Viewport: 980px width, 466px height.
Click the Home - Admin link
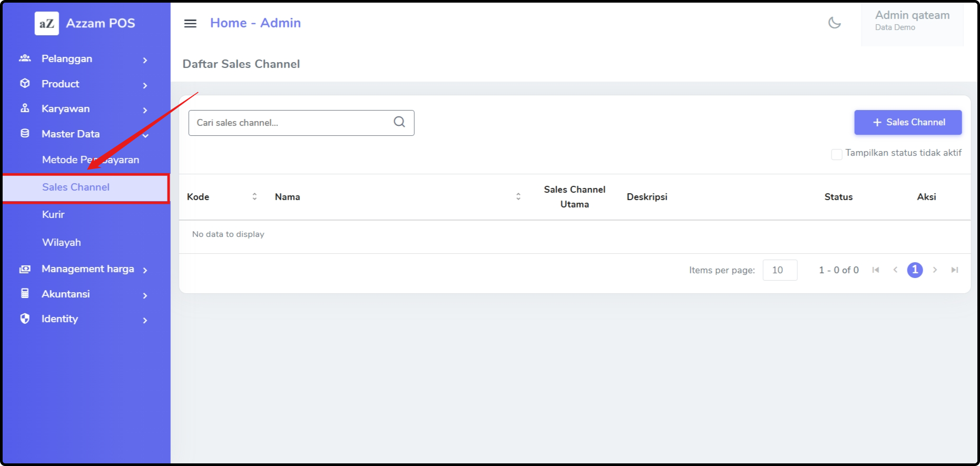(255, 23)
